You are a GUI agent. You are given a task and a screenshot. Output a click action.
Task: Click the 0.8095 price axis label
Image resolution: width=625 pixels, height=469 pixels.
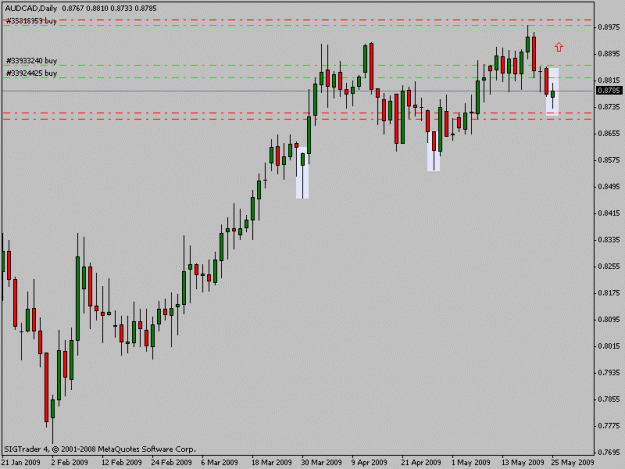tap(609, 320)
